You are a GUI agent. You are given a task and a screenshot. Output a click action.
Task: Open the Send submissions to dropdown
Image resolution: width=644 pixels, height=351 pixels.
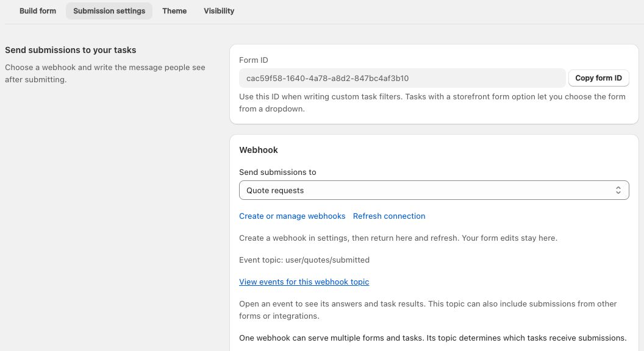[x=434, y=191]
